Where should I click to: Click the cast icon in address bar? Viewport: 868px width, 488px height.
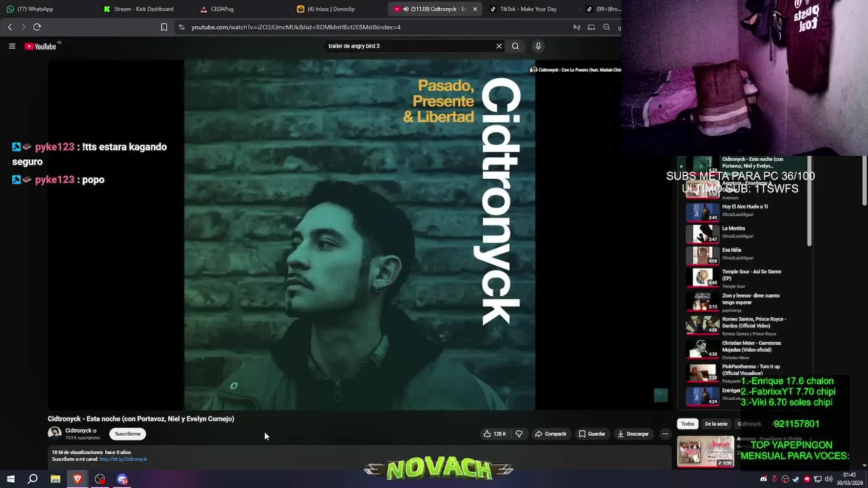coord(576,27)
